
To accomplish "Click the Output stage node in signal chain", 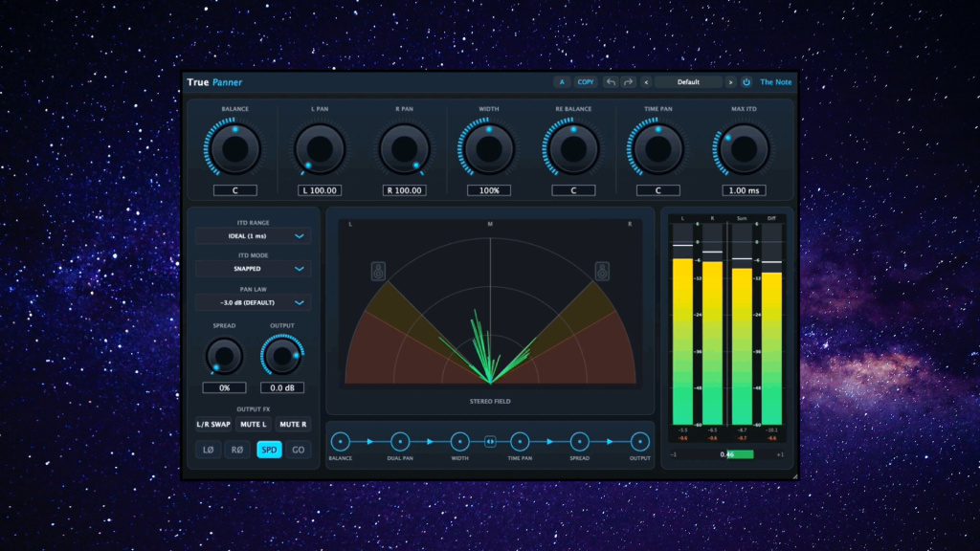I will pyautogui.click(x=639, y=442).
